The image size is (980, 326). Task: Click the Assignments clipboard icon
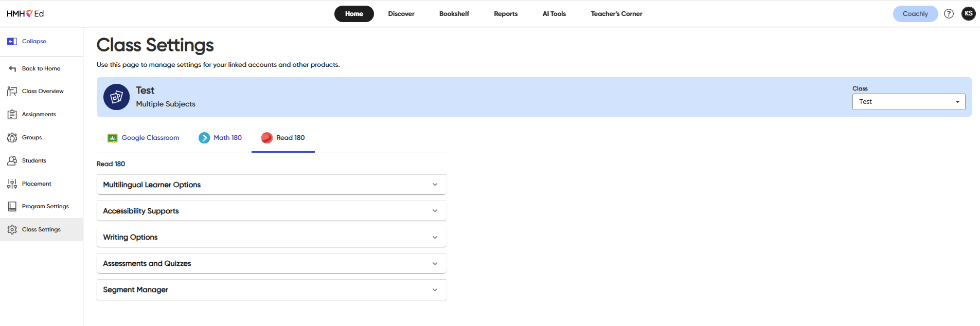click(12, 114)
